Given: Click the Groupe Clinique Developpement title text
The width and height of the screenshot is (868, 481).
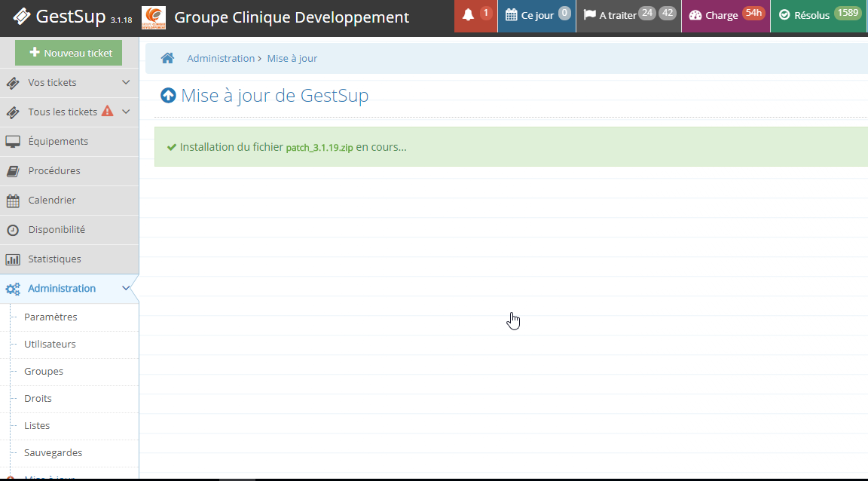Looking at the screenshot, I should 292,17.
